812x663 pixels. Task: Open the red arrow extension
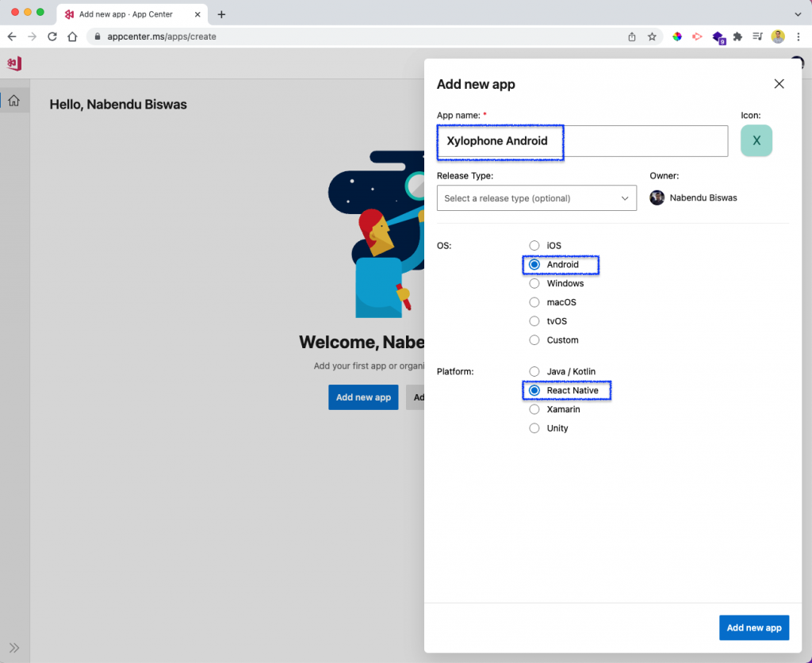coord(697,36)
